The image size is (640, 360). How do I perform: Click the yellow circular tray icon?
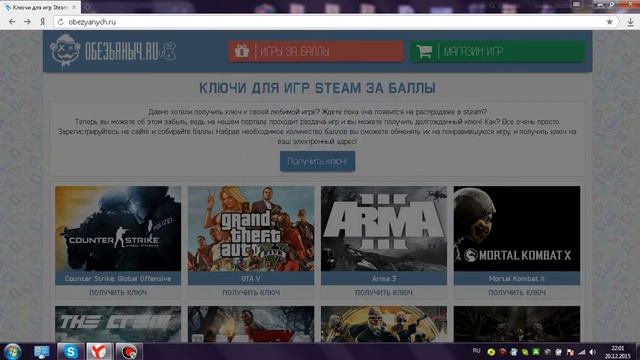pyautogui.click(x=491, y=352)
